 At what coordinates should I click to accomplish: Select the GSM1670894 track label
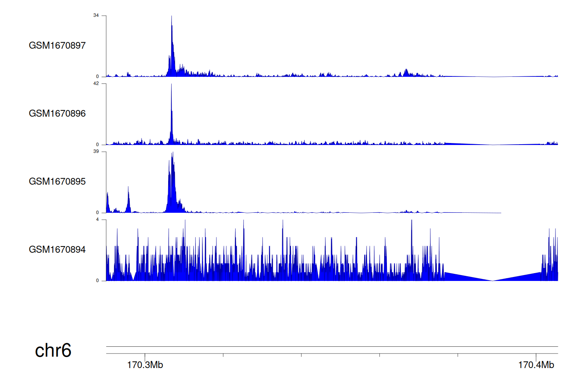57,250
